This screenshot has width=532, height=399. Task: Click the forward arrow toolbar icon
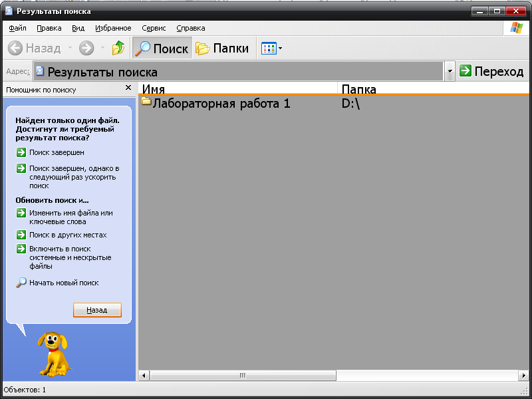tap(86, 48)
